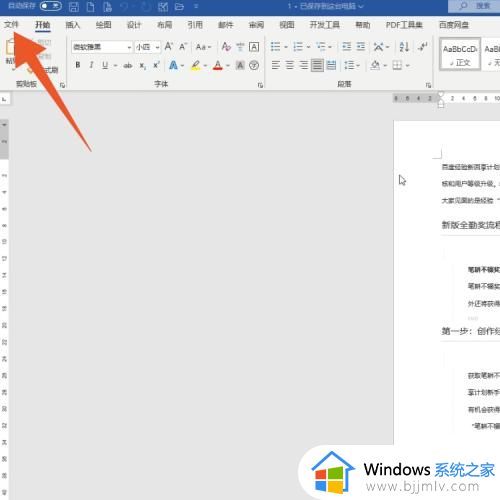This screenshot has height=500, width=500.
Task: Click the Text Effects blue A icon
Action: [173, 65]
